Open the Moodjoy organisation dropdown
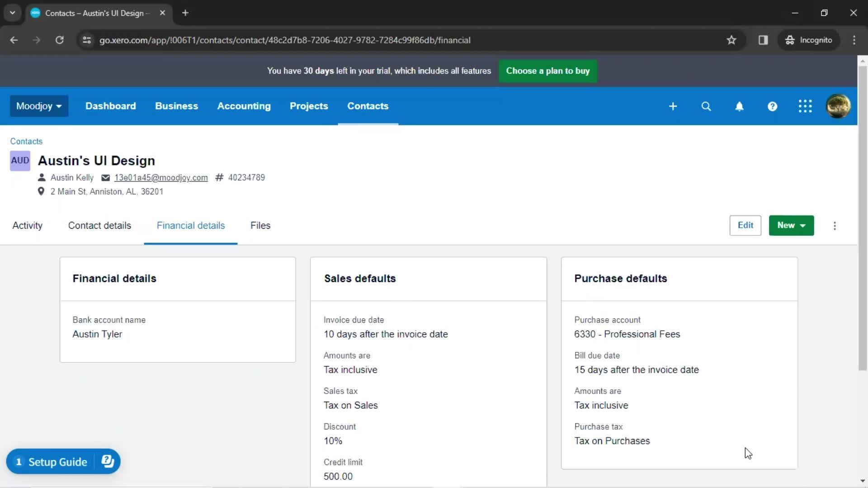 (x=39, y=106)
